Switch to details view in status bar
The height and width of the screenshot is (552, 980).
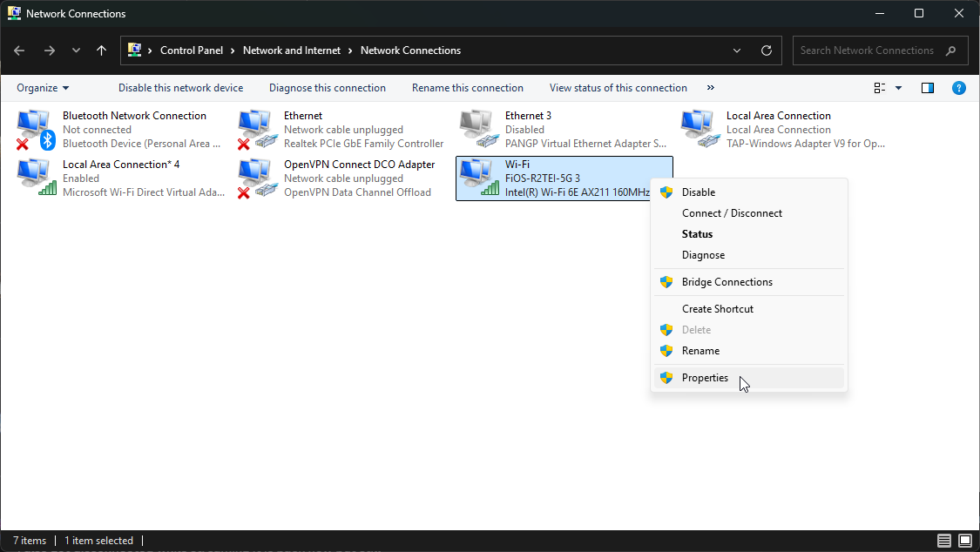(944, 541)
